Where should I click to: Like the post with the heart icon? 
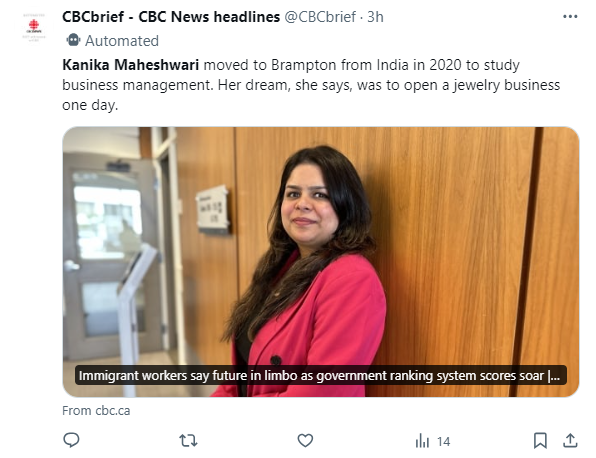(x=305, y=441)
